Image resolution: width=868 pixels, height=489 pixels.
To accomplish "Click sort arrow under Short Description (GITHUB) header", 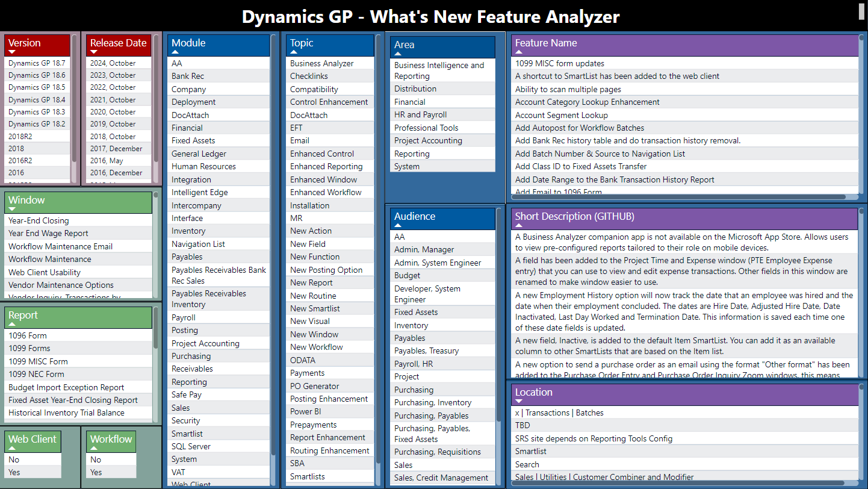I will 519,225.
